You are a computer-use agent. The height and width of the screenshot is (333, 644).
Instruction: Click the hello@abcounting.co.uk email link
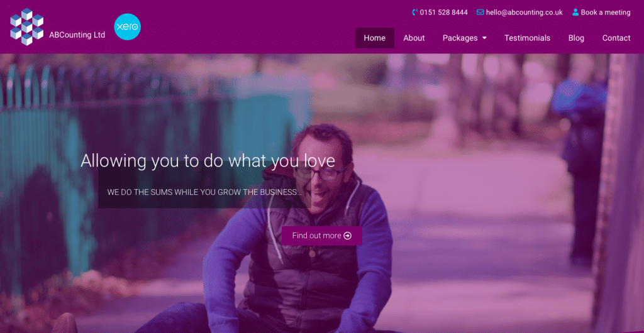(524, 13)
